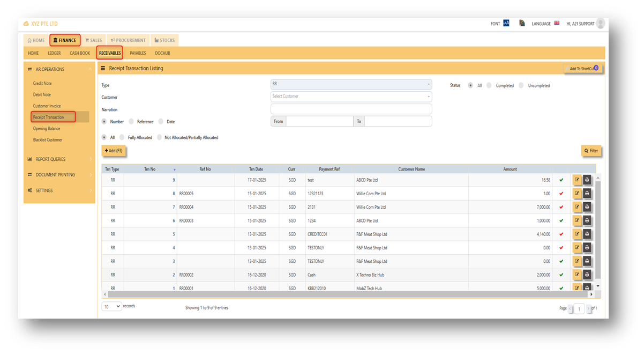644x354 pixels.
Task: Open the Stocks module tab
Action: coord(164,40)
